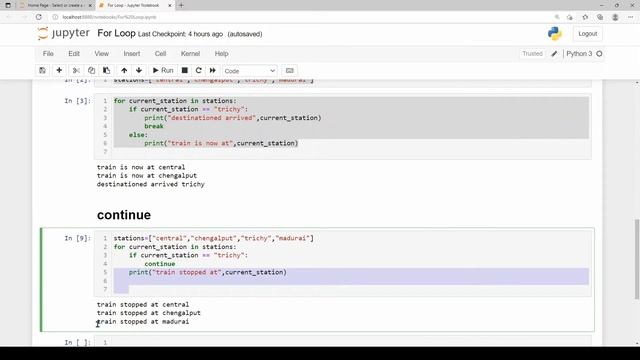Click the "continue" keyword in cell 9

pos(160,264)
